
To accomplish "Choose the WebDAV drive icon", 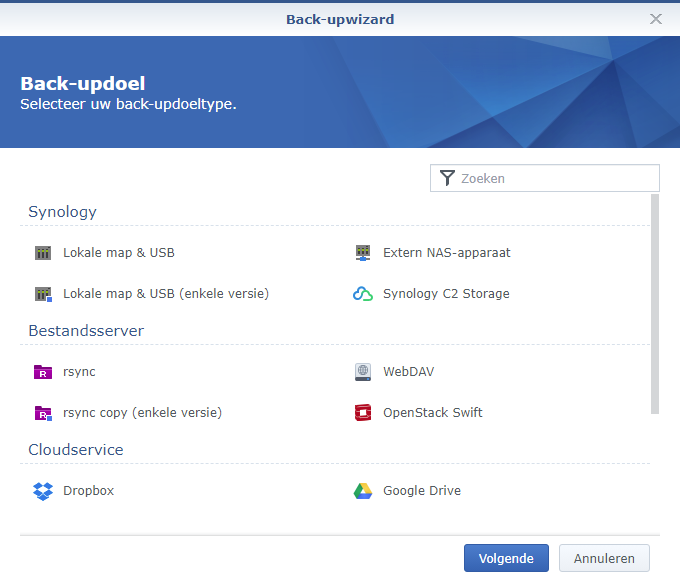I will 363,372.
